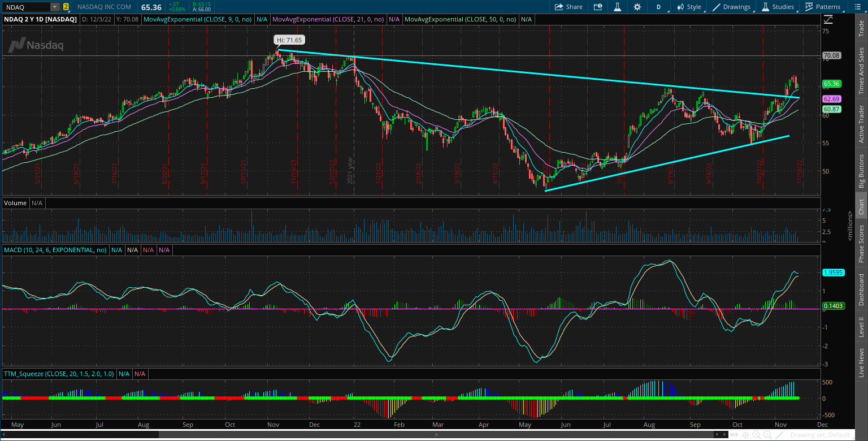
Task: Click the NDAQ 2 Y 1D chart title
Action: [40, 19]
